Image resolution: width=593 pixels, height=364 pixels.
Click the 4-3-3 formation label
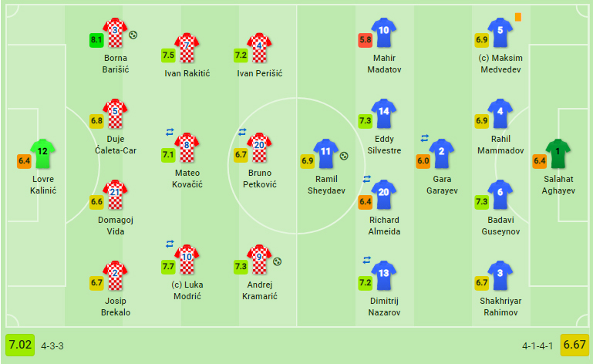53,345
